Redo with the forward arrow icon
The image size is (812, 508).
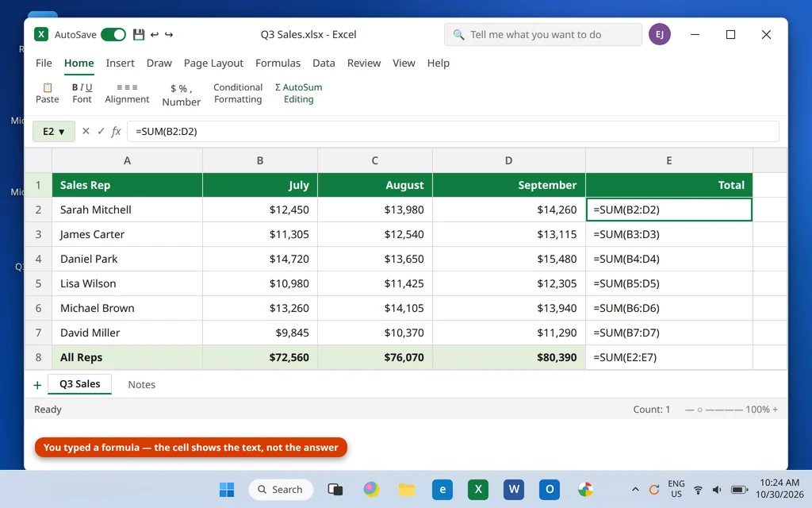click(x=169, y=34)
